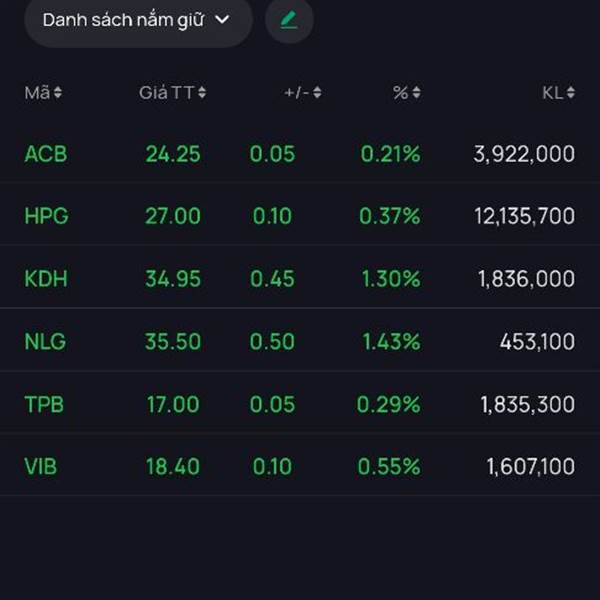Select the KDH ticker symbol
This screenshot has width=600, height=600.
pyautogui.click(x=46, y=279)
